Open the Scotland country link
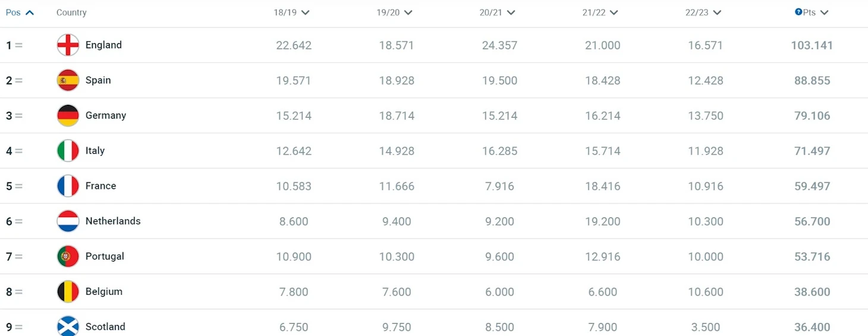The image size is (868, 336). (105, 326)
